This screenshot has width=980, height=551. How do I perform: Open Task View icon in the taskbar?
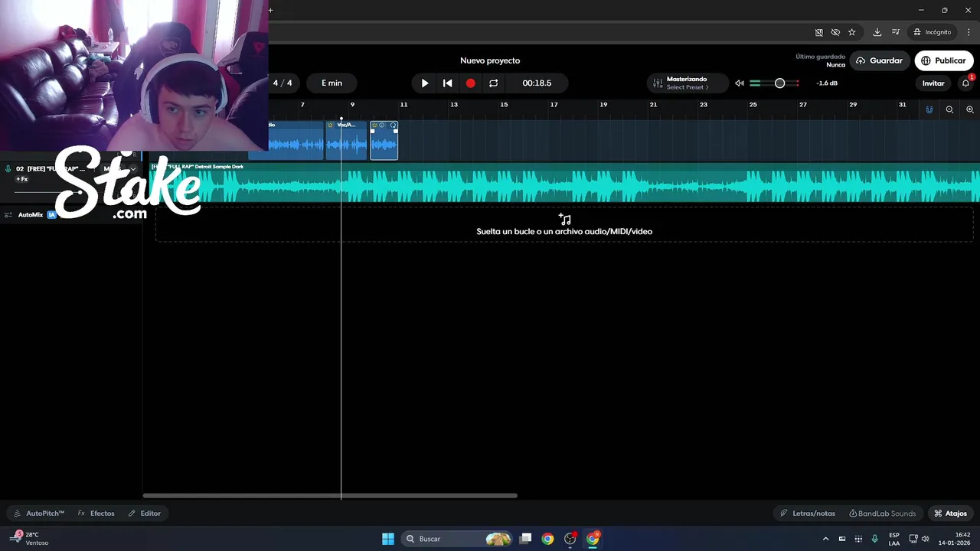coord(525,539)
